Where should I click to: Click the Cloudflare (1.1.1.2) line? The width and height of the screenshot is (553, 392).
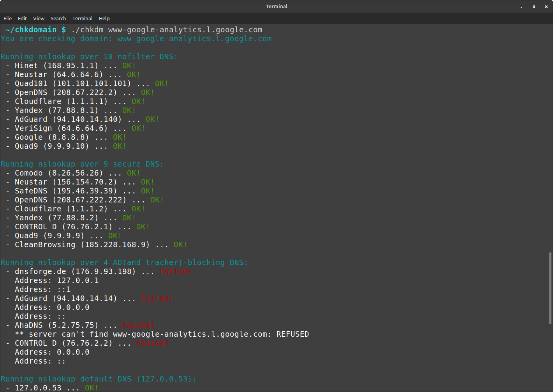click(75, 209)
